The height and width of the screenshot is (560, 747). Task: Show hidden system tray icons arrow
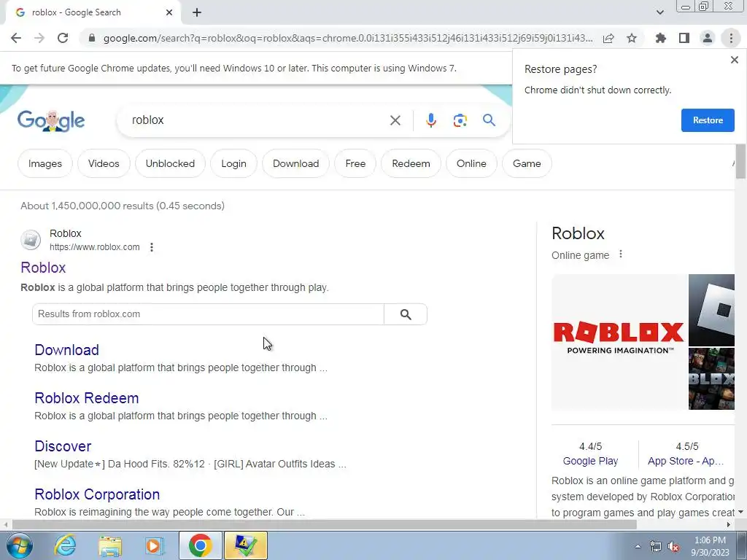pyautogui.click(x=638, y=546)
